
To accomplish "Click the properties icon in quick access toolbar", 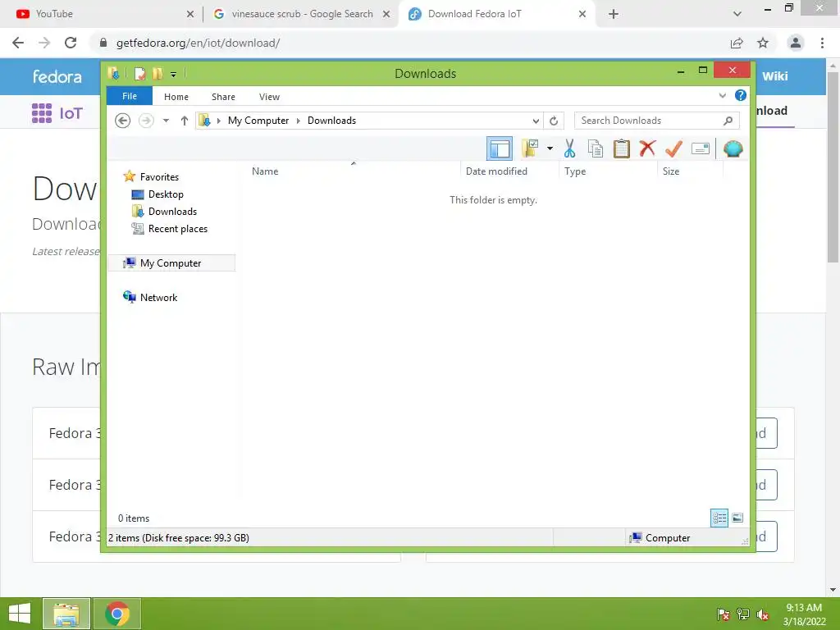I will point(139,73).
